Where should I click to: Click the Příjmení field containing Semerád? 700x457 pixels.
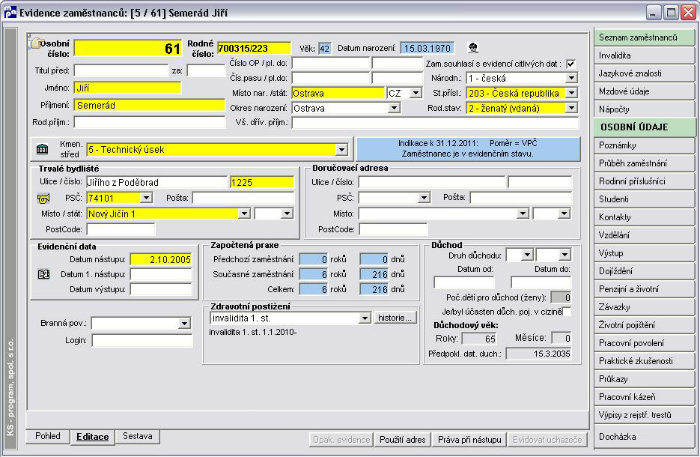click(150, 105)
